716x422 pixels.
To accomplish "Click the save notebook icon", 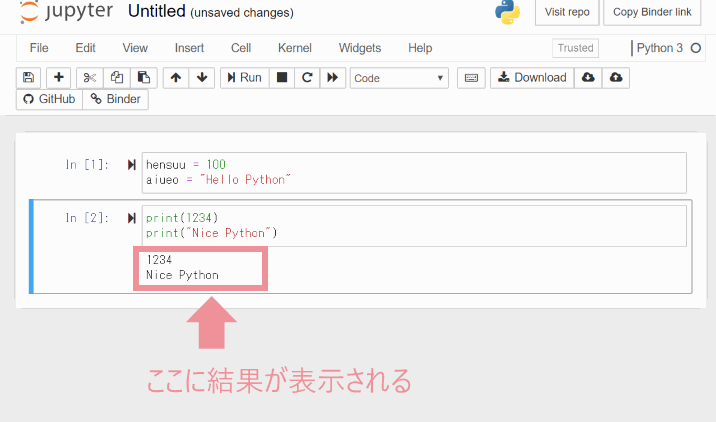I will tap(28, 78).
